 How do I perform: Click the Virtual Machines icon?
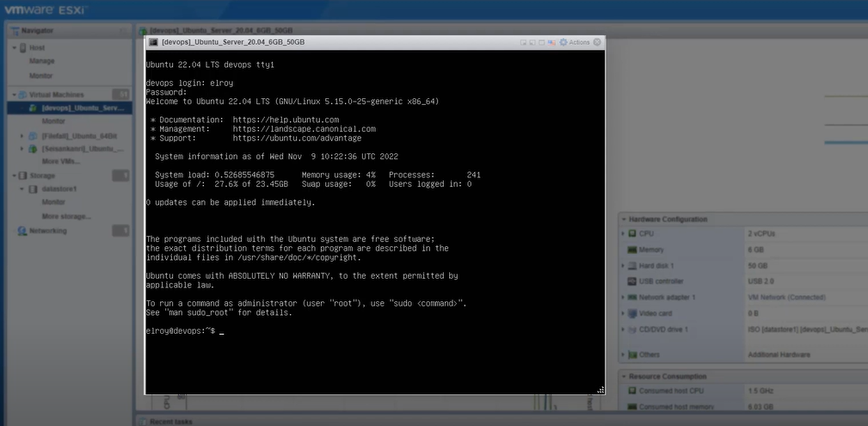click(22, 95)
